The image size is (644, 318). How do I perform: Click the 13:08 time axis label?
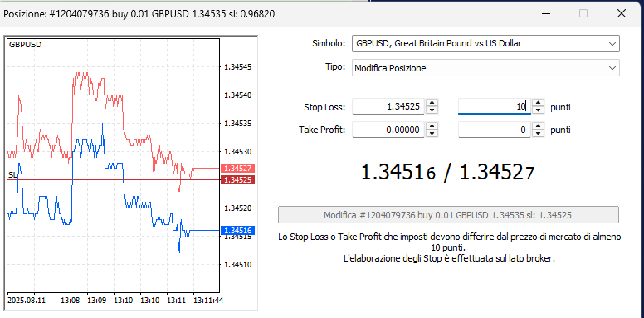click(x=70, y=301)
